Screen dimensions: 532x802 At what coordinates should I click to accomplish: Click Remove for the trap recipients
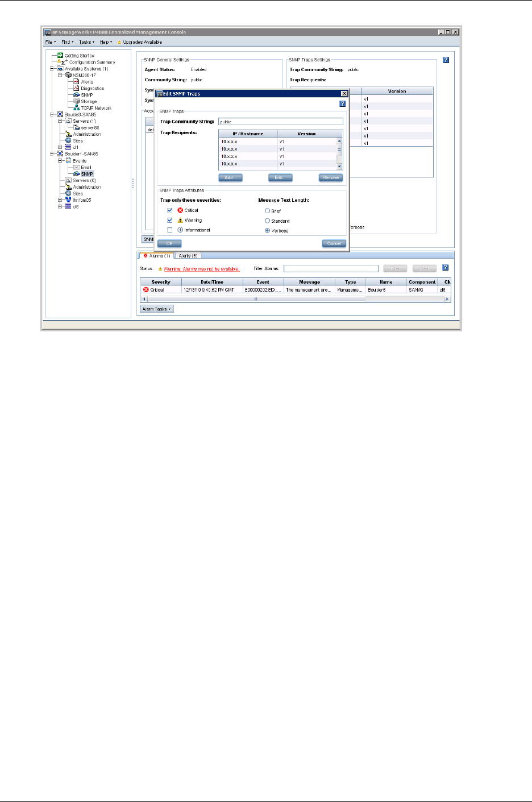coord(331,178)
